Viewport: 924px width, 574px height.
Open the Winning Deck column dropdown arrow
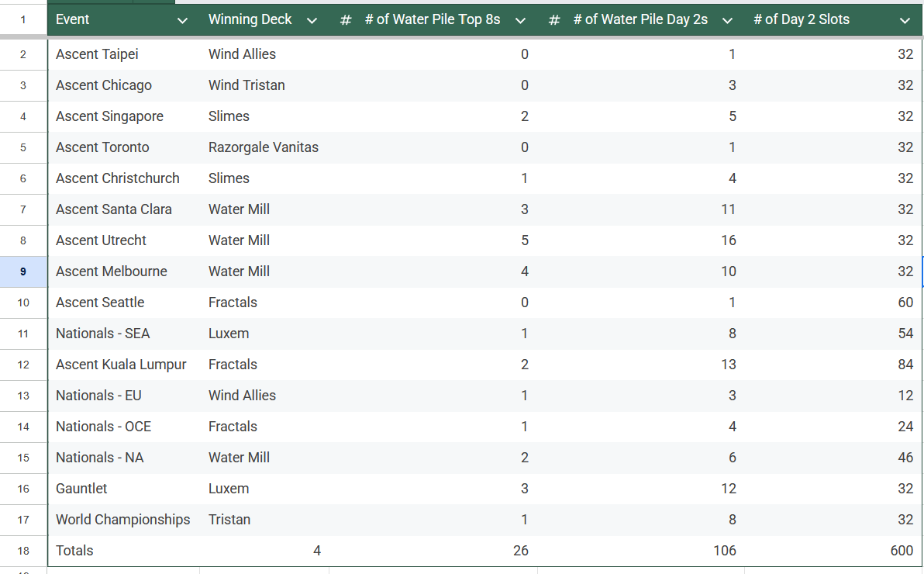312,21
